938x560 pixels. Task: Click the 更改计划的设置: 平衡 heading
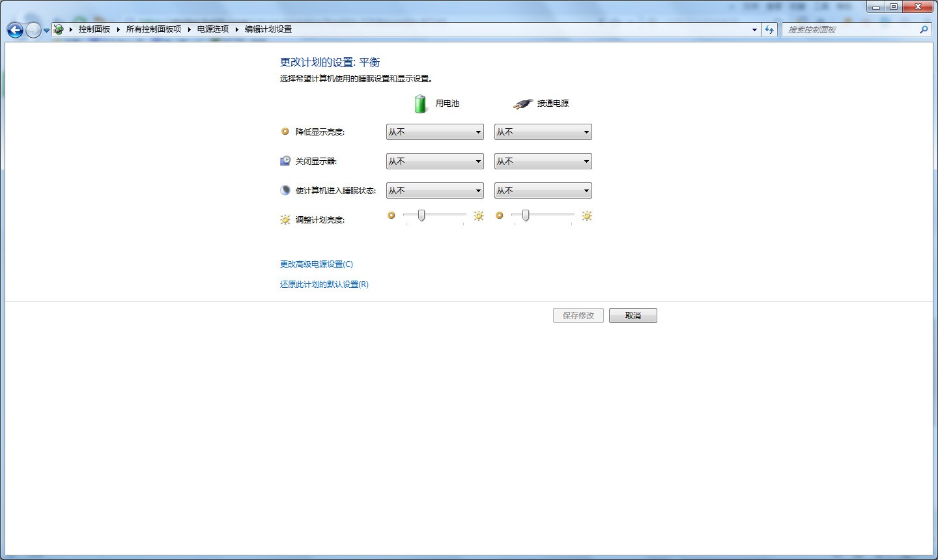pos(330,63)
